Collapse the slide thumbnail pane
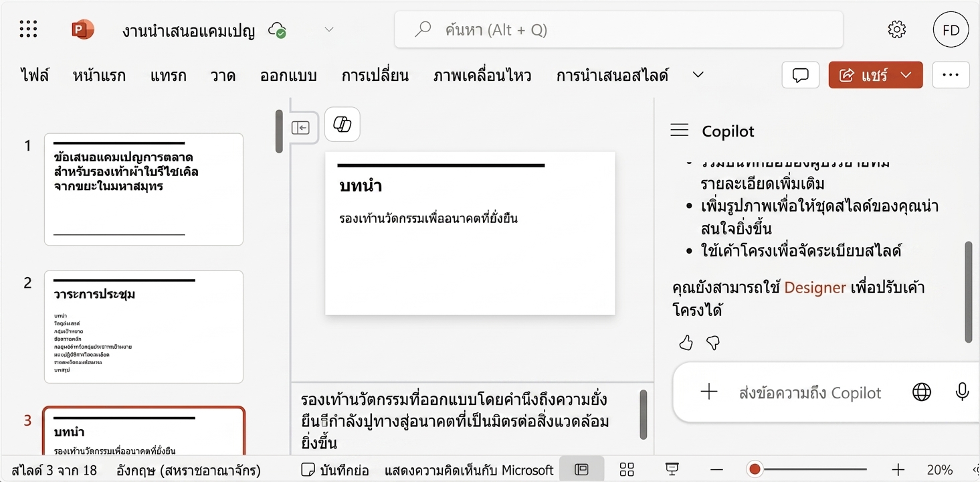 click(x=300, y=127)
